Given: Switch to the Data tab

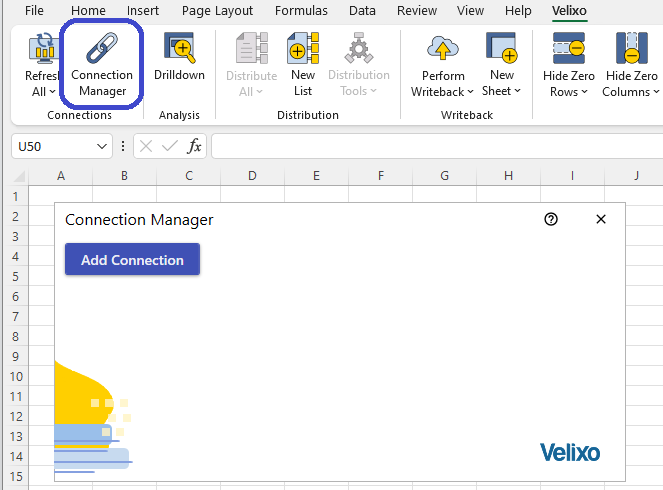Looking at the screenshot, I should tap(362, 11).
